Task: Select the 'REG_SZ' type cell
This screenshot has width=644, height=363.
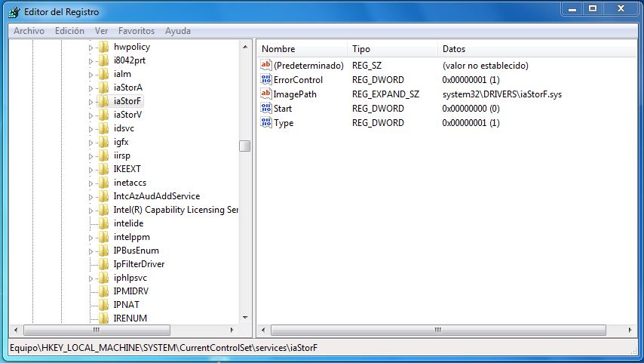Action: [366, 66]
